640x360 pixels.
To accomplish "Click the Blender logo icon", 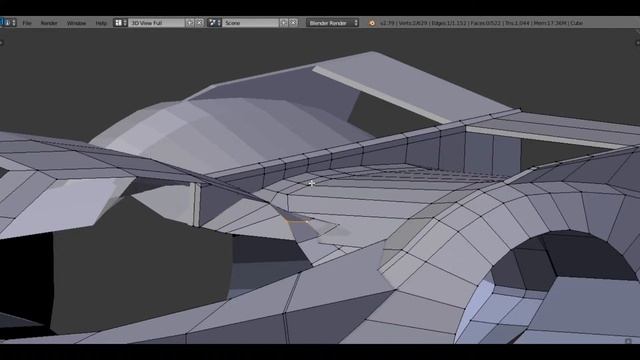I will 372,23.
